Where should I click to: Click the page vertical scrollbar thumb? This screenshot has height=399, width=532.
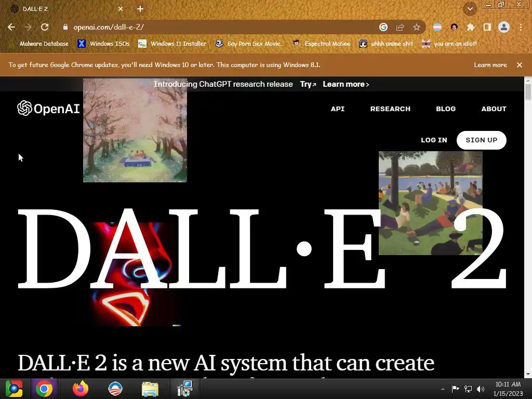coord(528,92)
